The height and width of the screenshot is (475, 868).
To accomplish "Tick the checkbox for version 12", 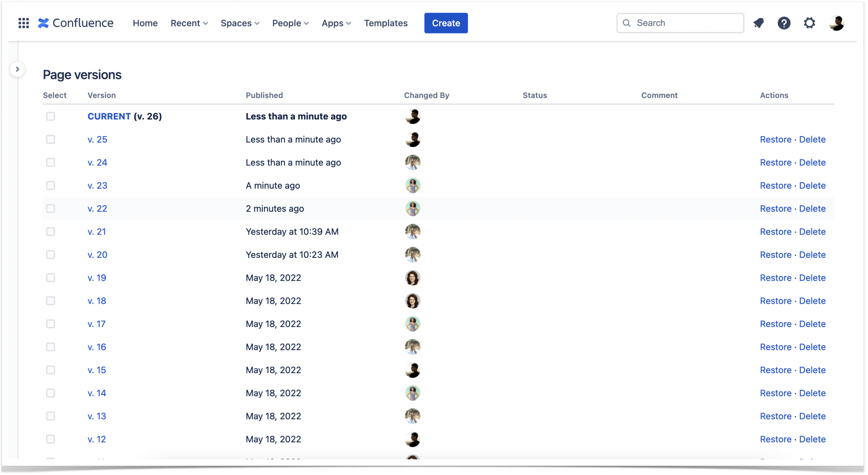I will [x=50, y=439].
